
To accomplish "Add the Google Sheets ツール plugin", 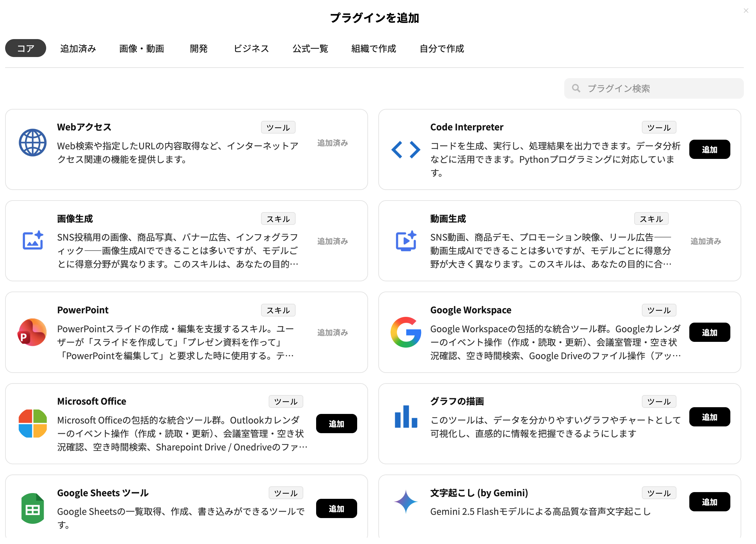I will (x=336, y=508).
